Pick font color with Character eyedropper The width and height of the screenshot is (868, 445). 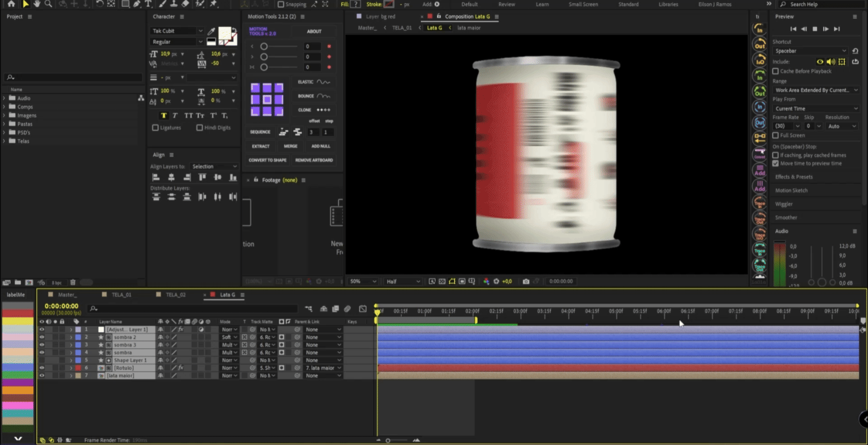212,31
